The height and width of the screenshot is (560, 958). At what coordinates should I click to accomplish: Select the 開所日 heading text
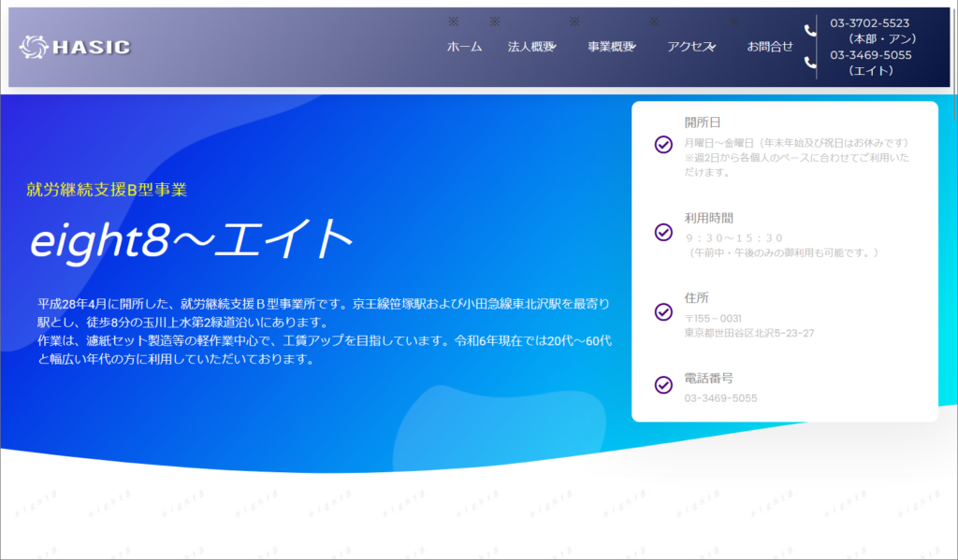[703, 122]
